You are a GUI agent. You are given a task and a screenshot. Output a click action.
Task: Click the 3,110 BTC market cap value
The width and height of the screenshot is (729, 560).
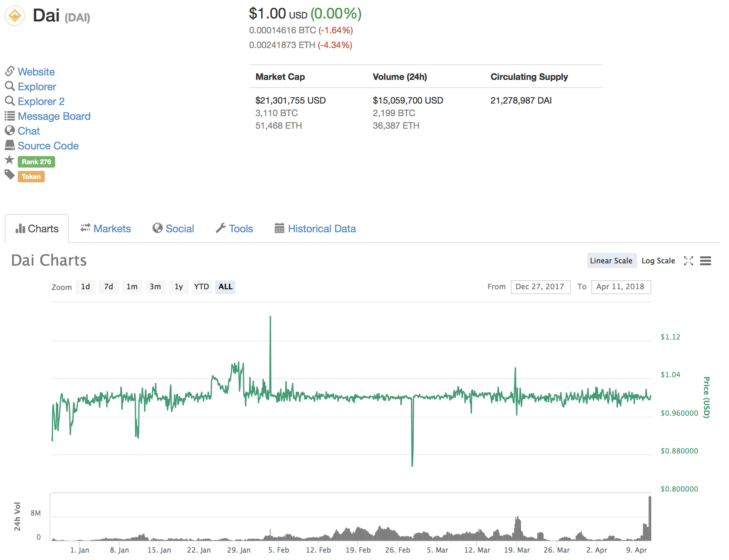point(276,113)
